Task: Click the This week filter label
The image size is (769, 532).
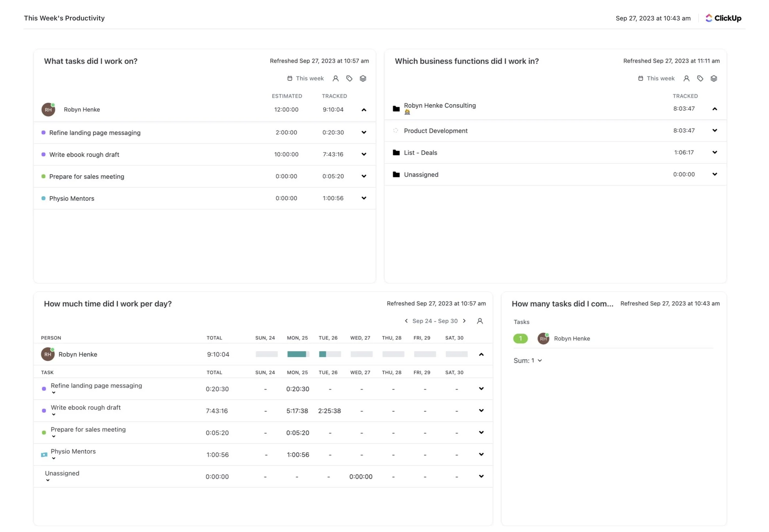Action: tap(310, 78)
